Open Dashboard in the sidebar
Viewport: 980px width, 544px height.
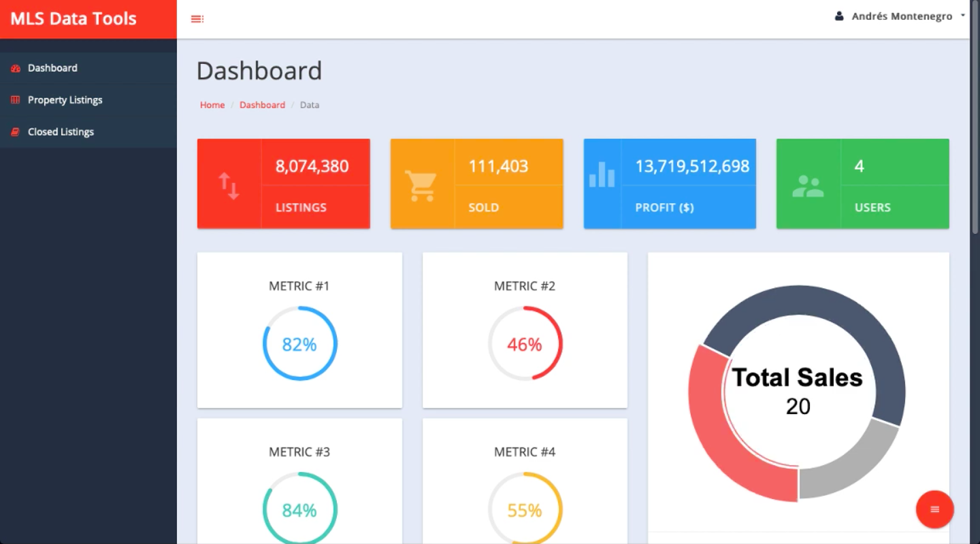point(88,68)
